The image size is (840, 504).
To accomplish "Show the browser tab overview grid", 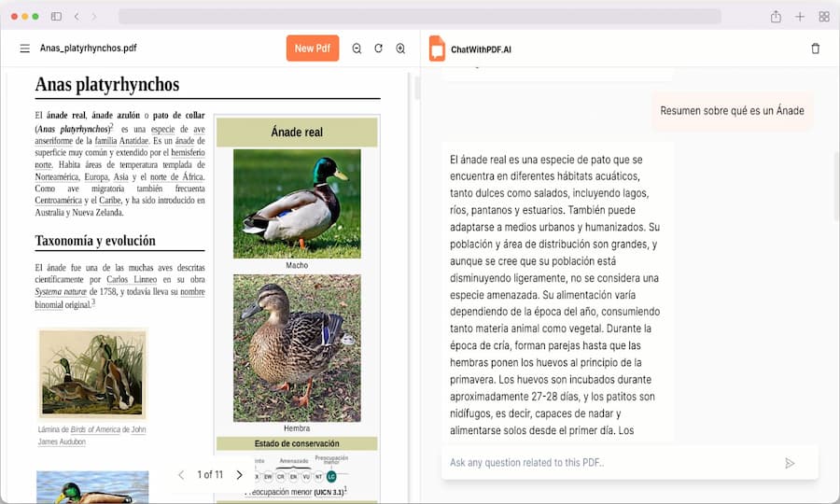I will coord(824,17).
